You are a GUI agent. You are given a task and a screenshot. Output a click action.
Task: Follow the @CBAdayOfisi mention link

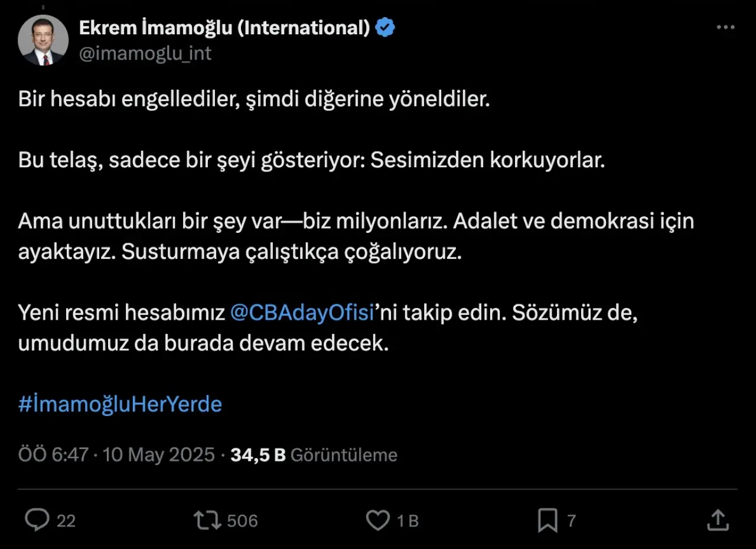point(302,313)
